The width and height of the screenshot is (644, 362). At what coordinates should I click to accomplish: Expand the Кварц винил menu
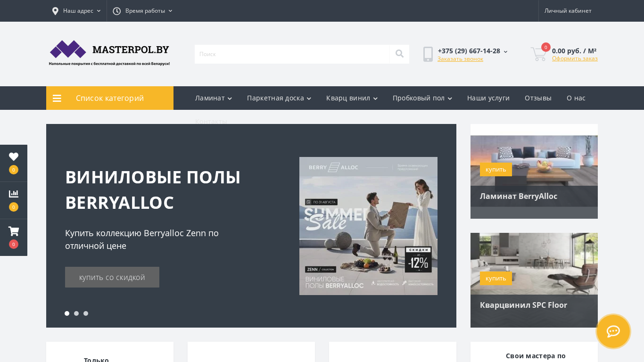(352, 98)
